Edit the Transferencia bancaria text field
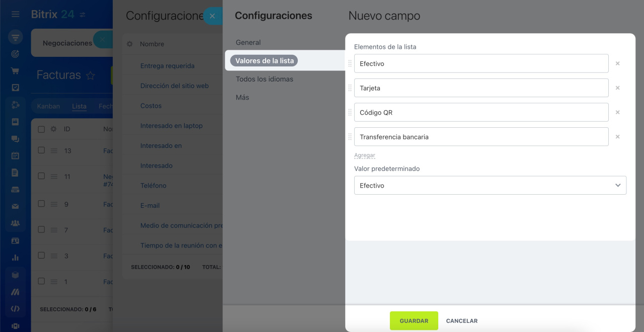The width and height of the screenshot is (644, 332). 481,137
